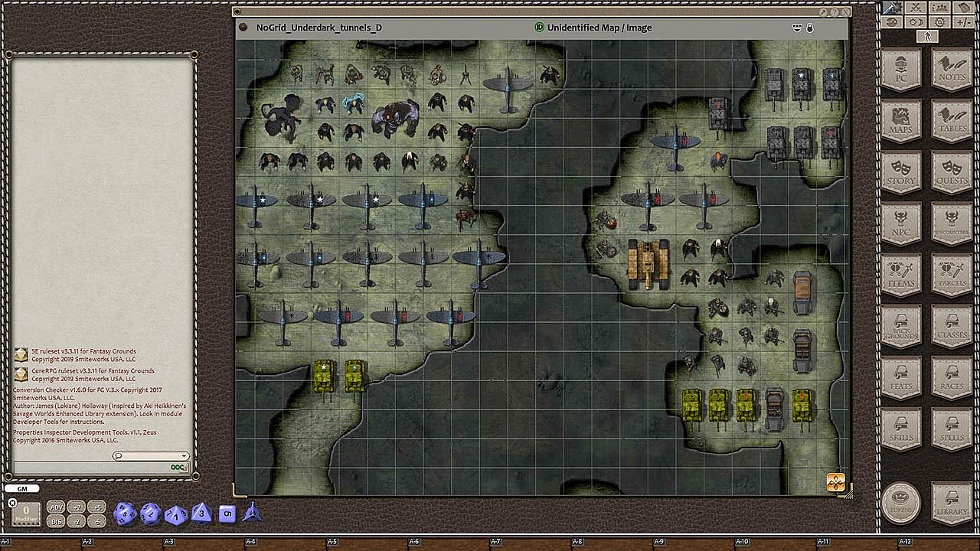The height and width of the screenshot is (551, 980).
Task: Open the Backgrounds sidebar button
Action: point(902,325)
